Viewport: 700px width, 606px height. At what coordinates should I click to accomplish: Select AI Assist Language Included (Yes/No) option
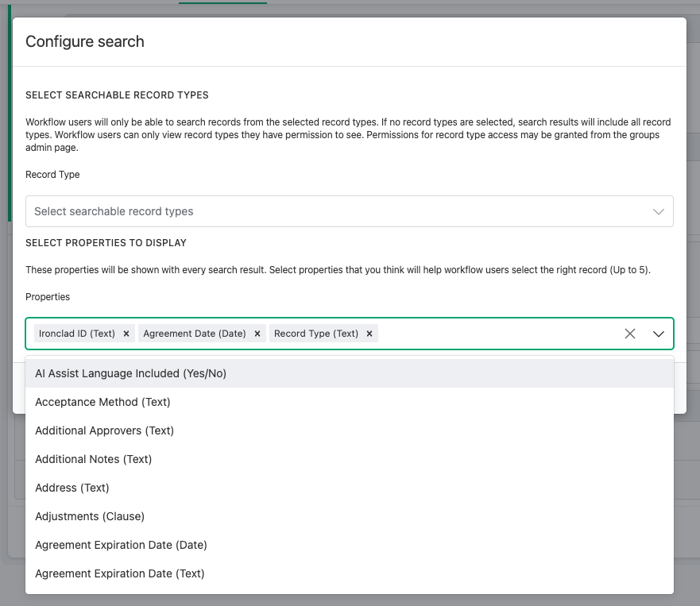click(349, 373)
